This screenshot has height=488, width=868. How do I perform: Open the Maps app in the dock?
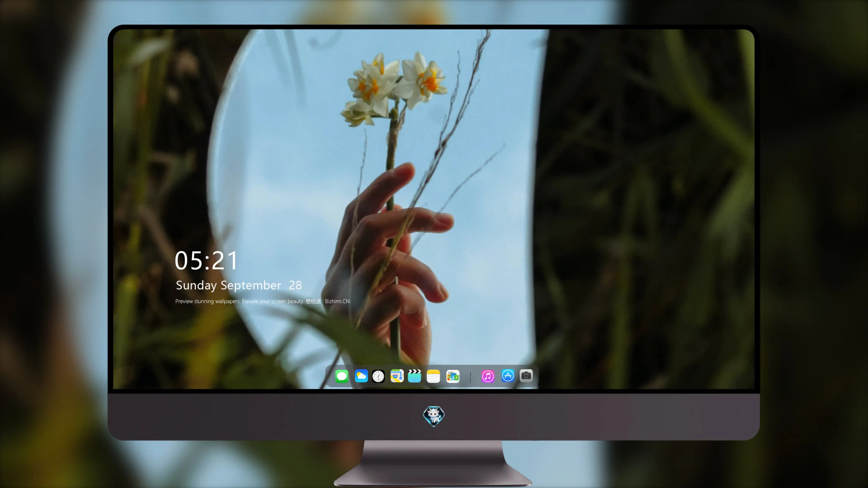pos(397,376)
